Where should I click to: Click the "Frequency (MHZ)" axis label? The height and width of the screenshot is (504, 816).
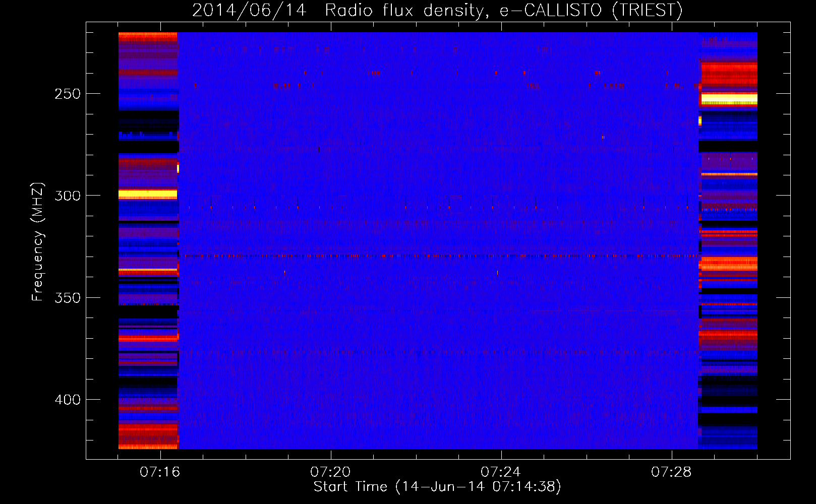[x=37, y=242]
